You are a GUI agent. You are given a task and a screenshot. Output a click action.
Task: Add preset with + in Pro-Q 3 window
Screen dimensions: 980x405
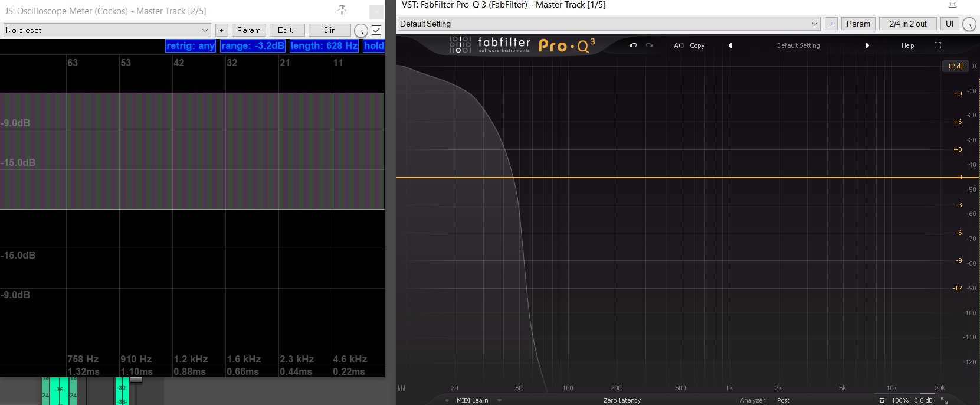coord(831,24)
